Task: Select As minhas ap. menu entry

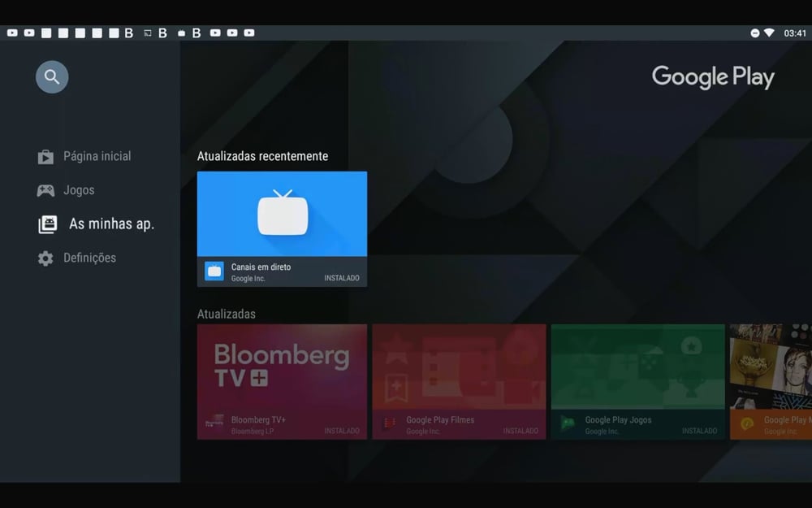Action: 97,224
